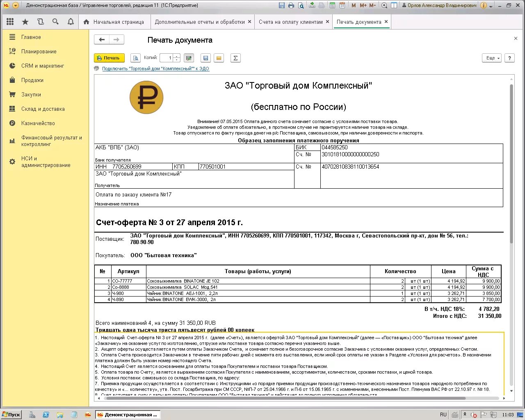Select article cell Ч-890
Screen dimensions: 525x420
point(128,299)
